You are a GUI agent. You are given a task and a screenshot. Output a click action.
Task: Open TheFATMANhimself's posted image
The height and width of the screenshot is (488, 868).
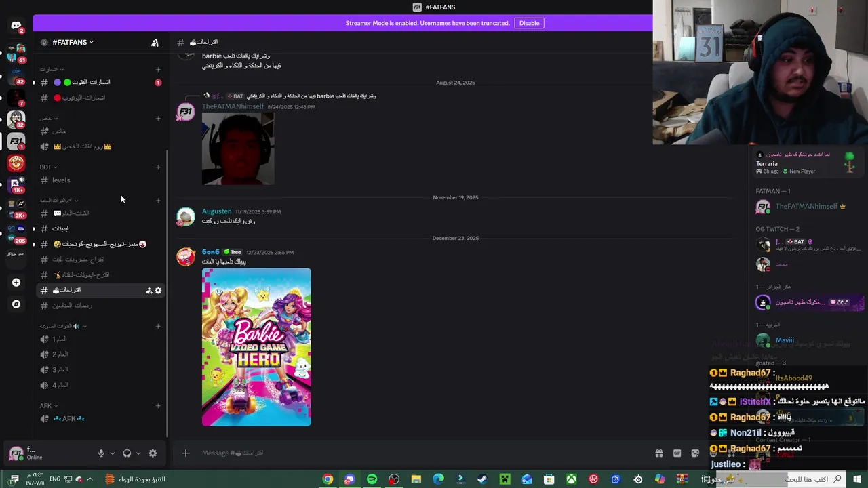[x=238, y=149]
